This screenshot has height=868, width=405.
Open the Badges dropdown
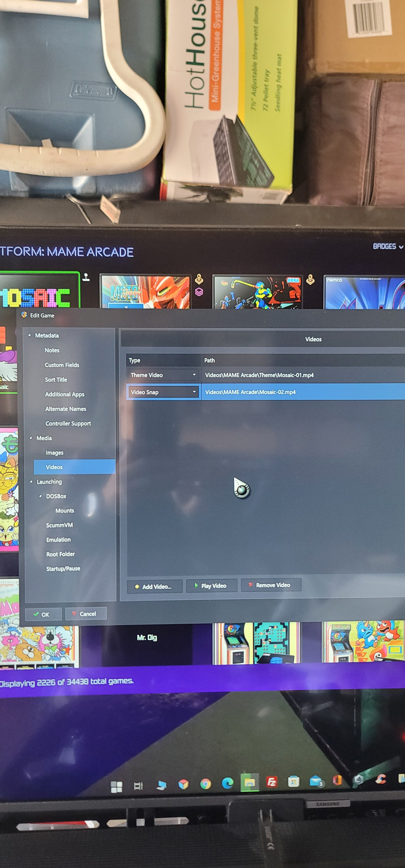tap(388, 246)
